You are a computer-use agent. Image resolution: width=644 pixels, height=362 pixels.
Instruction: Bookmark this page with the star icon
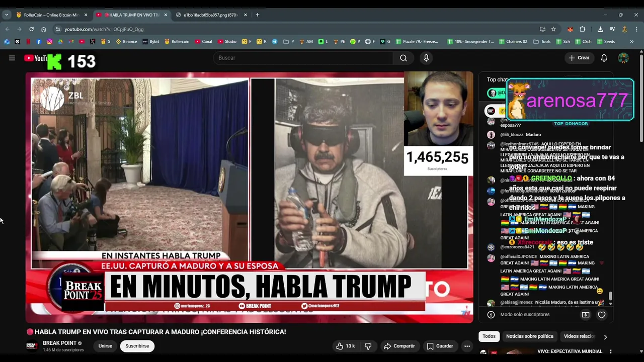click(553, 29)
